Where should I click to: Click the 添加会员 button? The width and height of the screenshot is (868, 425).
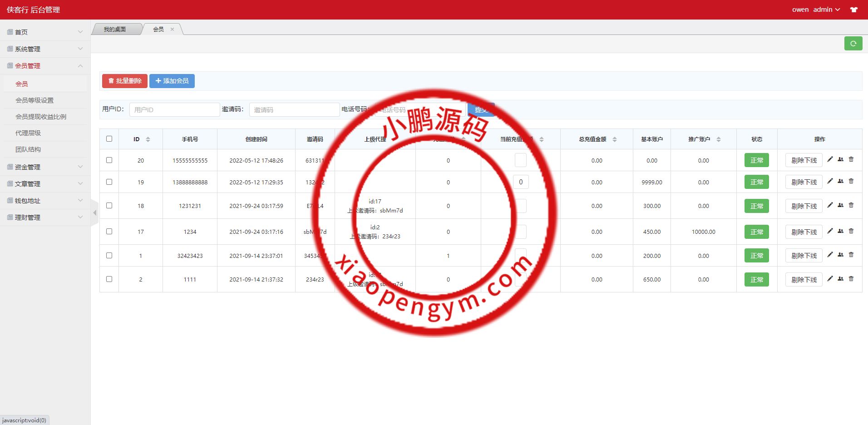click(x=172, y=81)
